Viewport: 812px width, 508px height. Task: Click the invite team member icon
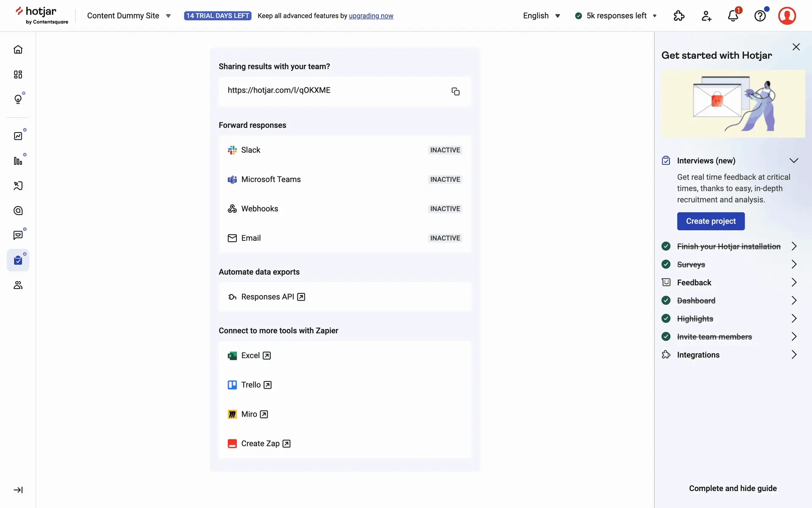point(706,16)
